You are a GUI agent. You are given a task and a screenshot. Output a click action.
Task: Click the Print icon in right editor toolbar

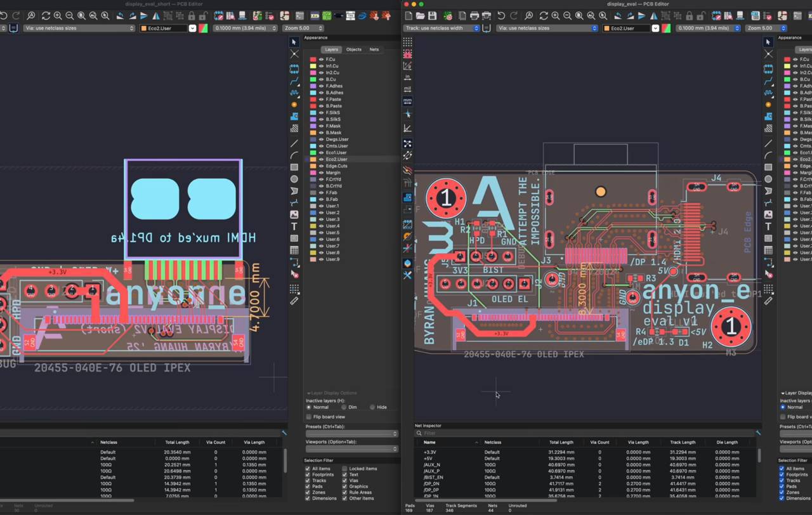click(x=474, y=15)
